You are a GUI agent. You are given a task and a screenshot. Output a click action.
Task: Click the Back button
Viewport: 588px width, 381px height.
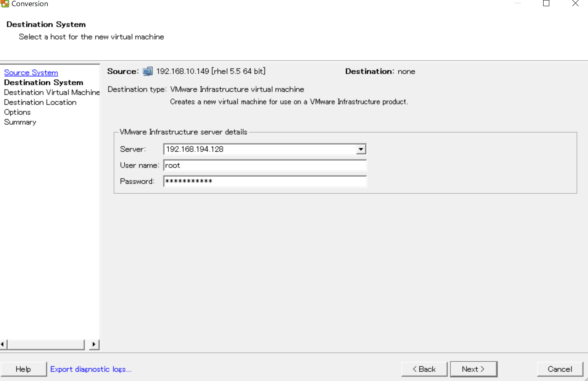424,369
